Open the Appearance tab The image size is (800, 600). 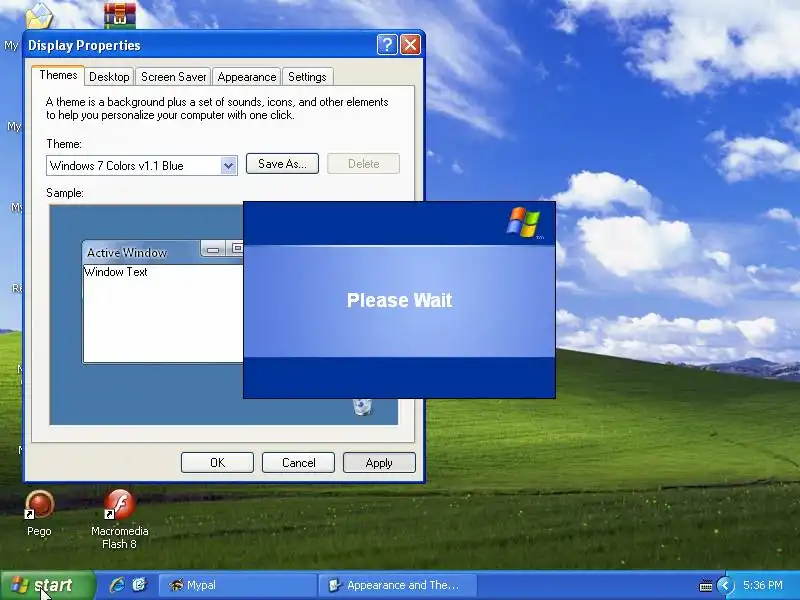coord(247,77)
